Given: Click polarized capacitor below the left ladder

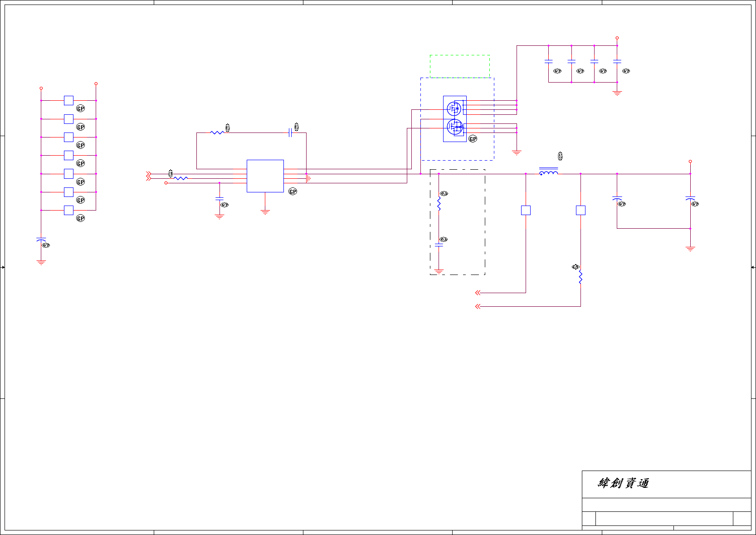Looking at the screenshot, I should (41, 239).
